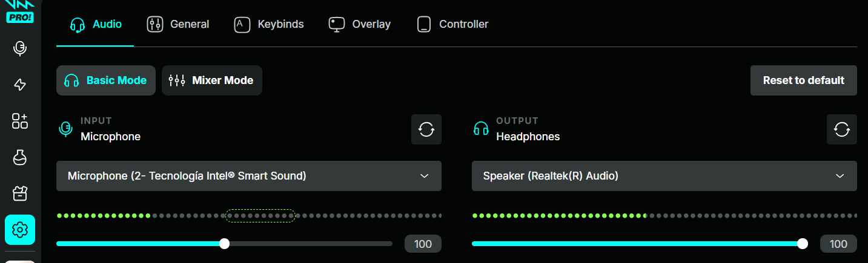The height and width of the screenshot is (263, 868).
Task: Click the lightning bolt sidebar icon
Action: [x=20, y=85]
